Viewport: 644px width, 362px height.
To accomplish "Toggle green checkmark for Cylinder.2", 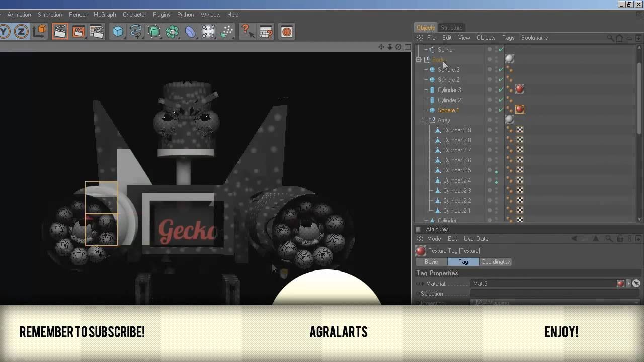I will point(501,100).
